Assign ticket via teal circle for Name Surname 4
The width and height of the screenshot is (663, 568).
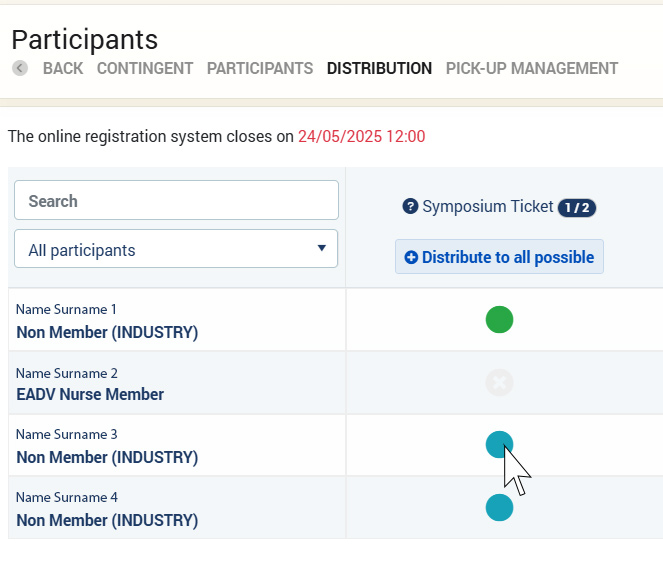(499, 508)
